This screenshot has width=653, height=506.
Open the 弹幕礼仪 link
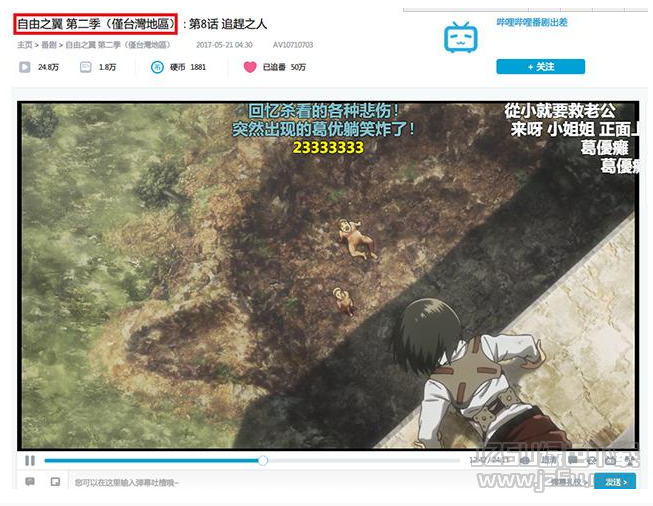pos(568,482)
